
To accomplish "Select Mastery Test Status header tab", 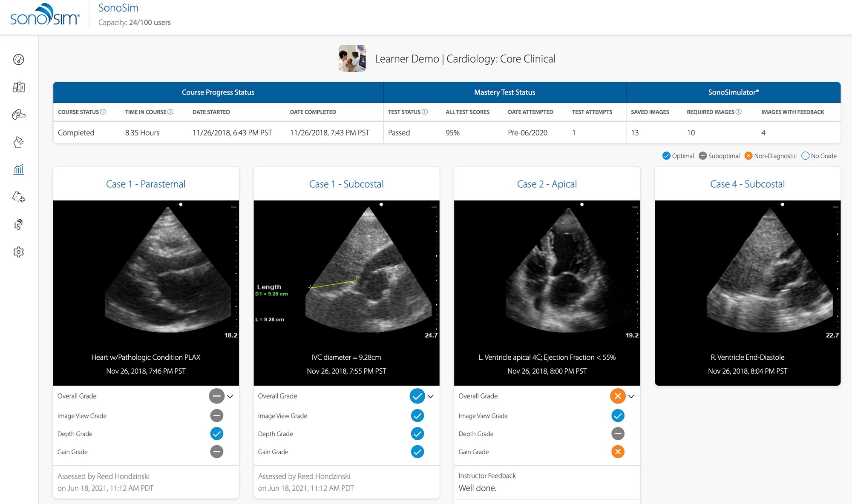I will coord(504,92).
